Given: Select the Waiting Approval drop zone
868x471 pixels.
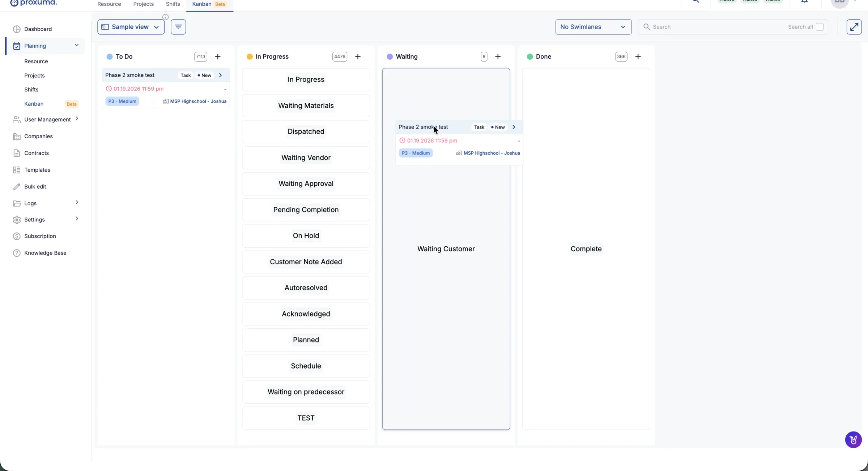Looking at the screenshot, I should click(306, 184).
